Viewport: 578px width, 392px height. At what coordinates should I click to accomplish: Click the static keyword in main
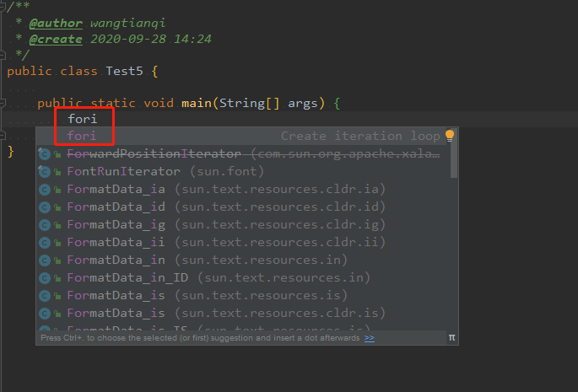pos(113,103)
